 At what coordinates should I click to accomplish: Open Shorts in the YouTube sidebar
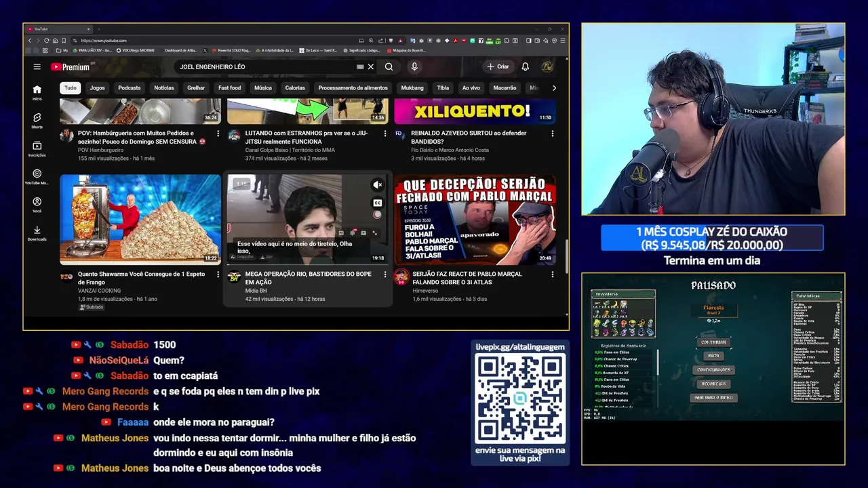(37, 121)
